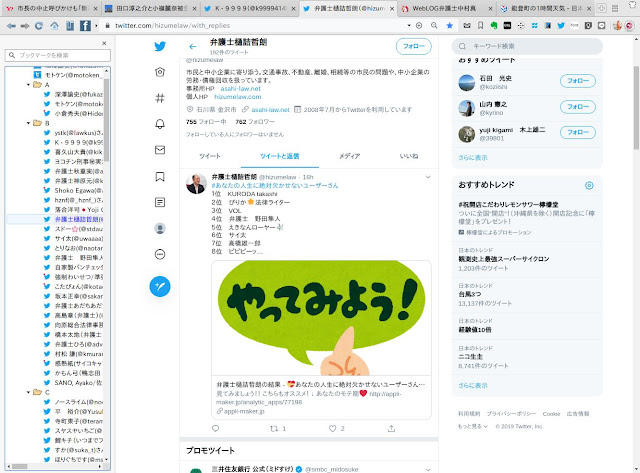Screen dimensions: 640x473
Task: Click the URL address bar
Action: [255, 25]
